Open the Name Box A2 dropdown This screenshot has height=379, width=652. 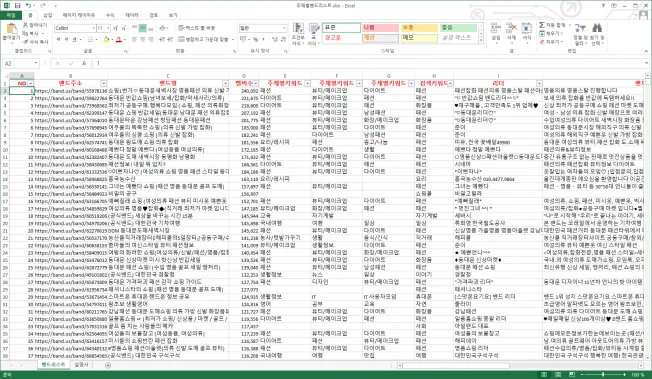tap(36, 63)
